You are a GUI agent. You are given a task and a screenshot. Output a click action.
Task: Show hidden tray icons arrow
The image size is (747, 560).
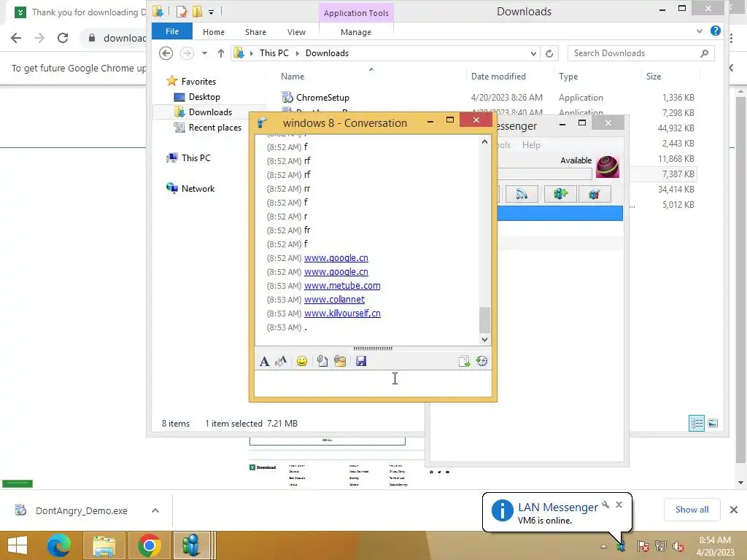point(603,546)
